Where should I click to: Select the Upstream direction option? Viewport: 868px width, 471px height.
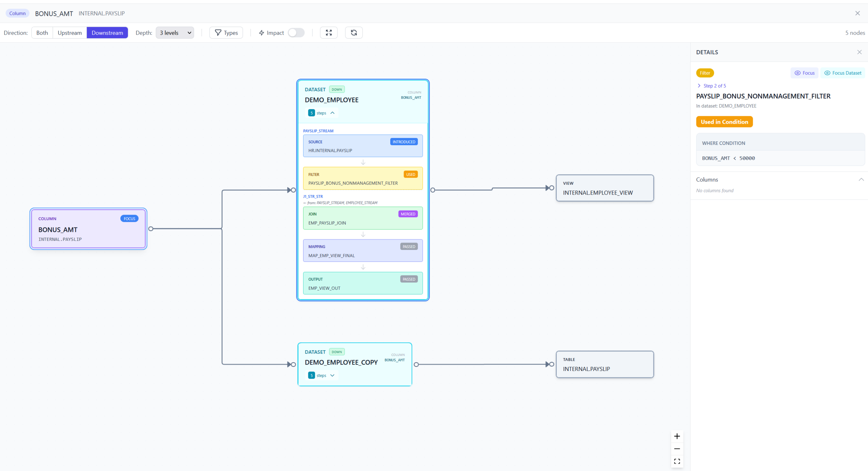coord(70,33)
